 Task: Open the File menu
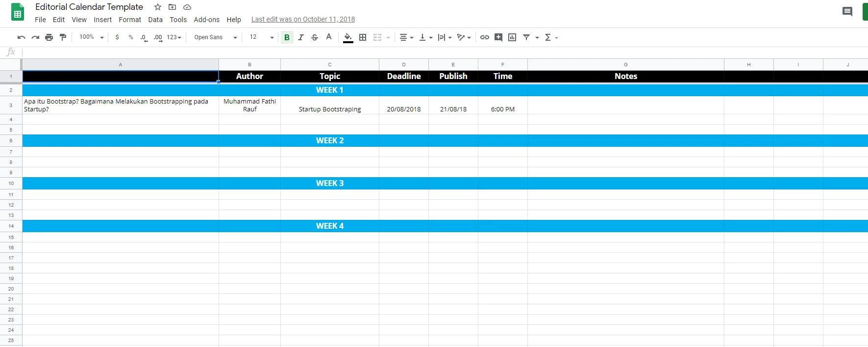[40, 20]
